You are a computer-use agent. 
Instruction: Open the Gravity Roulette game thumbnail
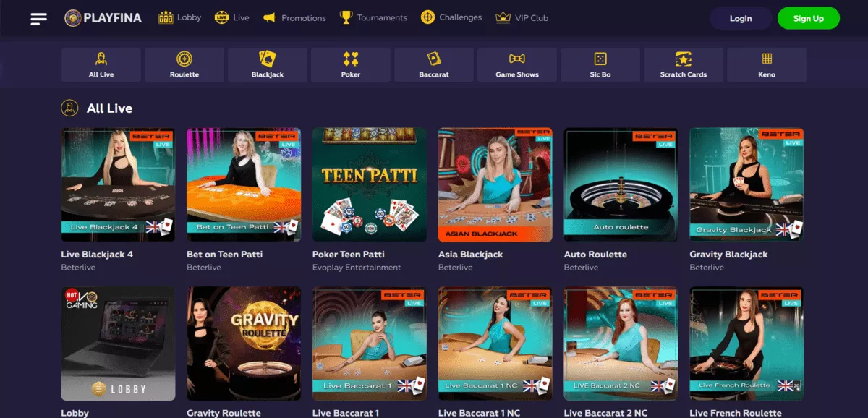coord(244,344)
